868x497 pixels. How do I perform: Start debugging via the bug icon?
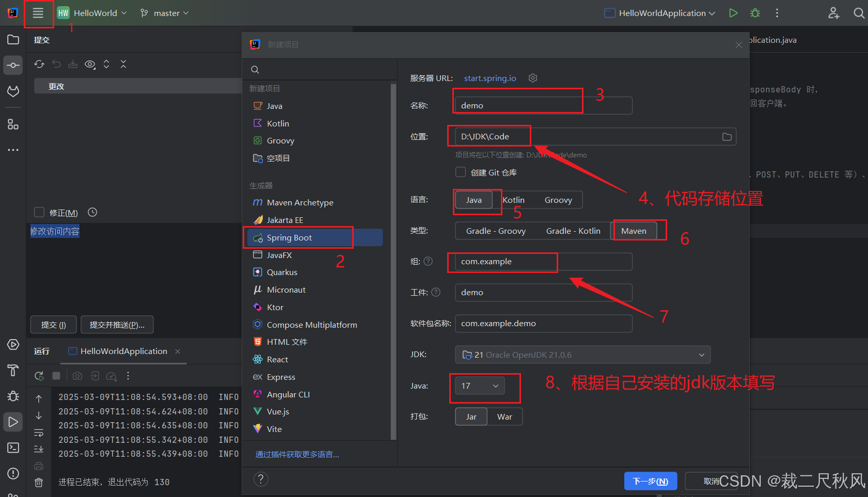755,13
